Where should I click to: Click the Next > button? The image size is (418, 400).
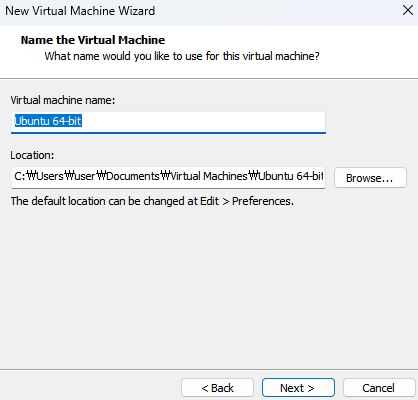point(298,388)
